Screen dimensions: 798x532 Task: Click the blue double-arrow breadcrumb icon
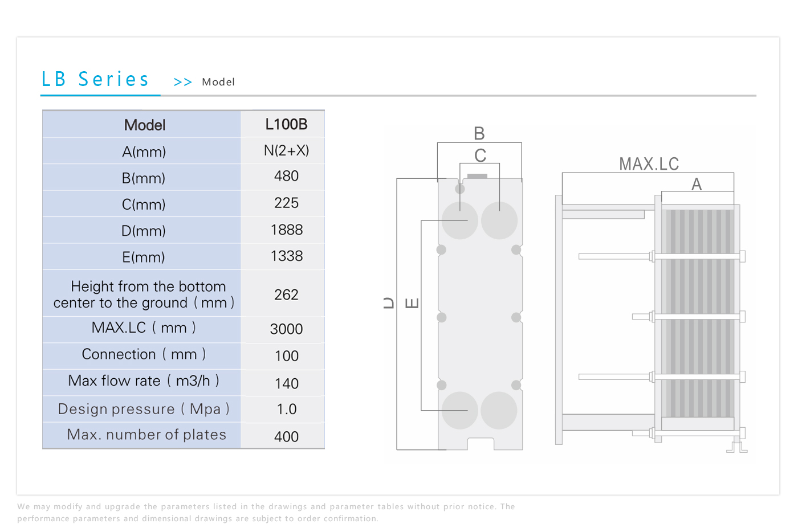coord(182,83)
